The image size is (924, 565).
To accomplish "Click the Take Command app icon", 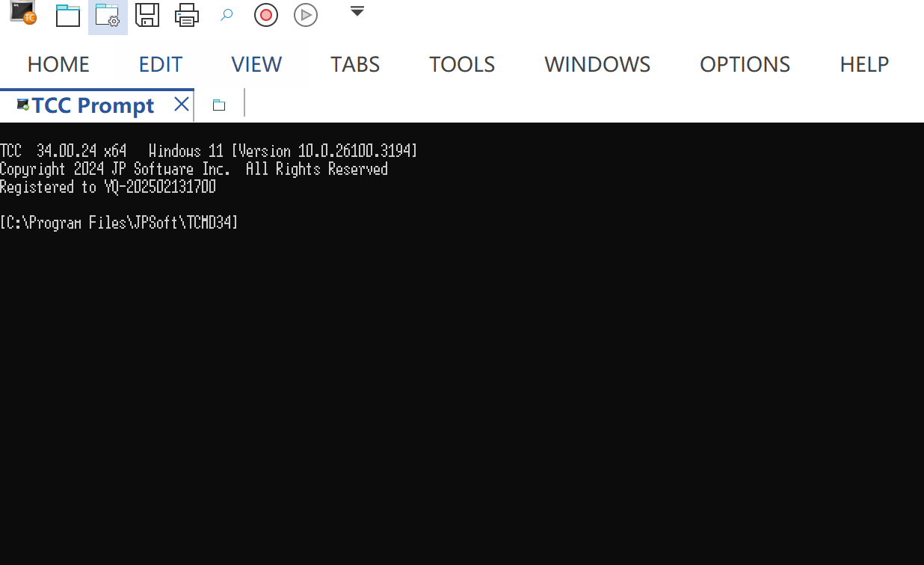I will (24, 13).
